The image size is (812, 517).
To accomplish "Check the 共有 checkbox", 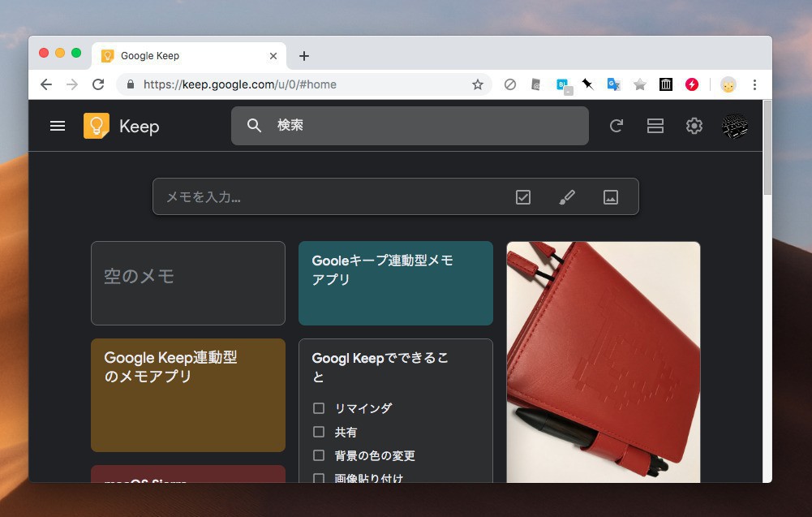I will (319, 432).
